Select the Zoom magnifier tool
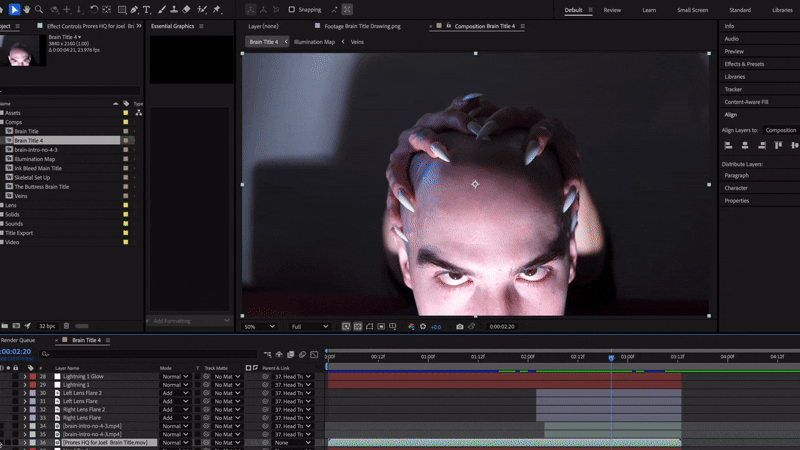Image resolution: width=800 pixels, height=450 pixels. pos(39,10)
